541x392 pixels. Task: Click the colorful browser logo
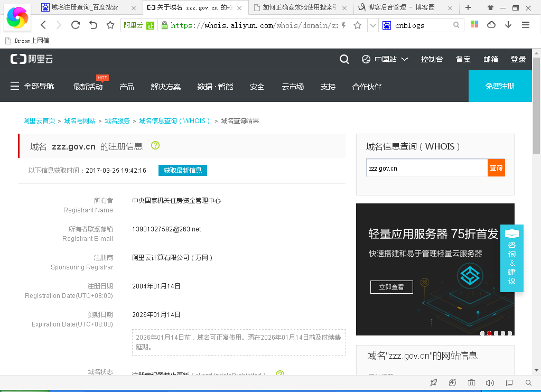click(x=17, y=17)
